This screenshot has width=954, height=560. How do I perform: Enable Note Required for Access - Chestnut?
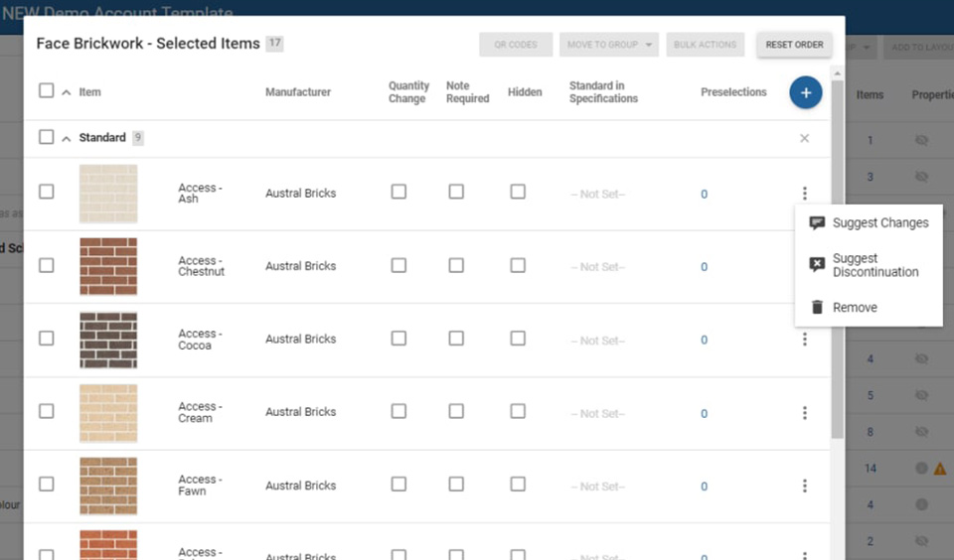click(456, 265)
